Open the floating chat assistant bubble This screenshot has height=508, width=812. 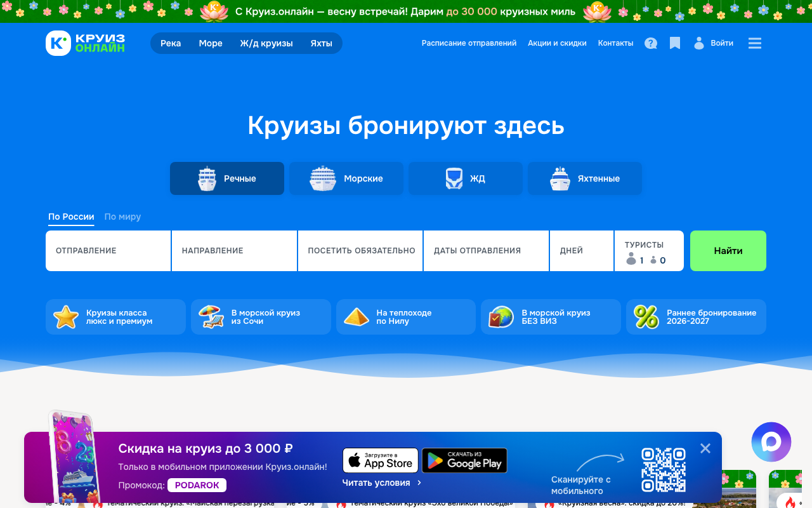point(771,441)
